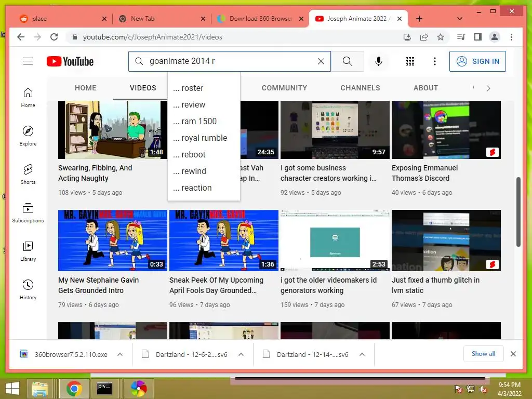Open 'Just fixed a thumb glitch in lvm static'
The width and height of the screenshot is (532, 399).
tap(435, 285)
